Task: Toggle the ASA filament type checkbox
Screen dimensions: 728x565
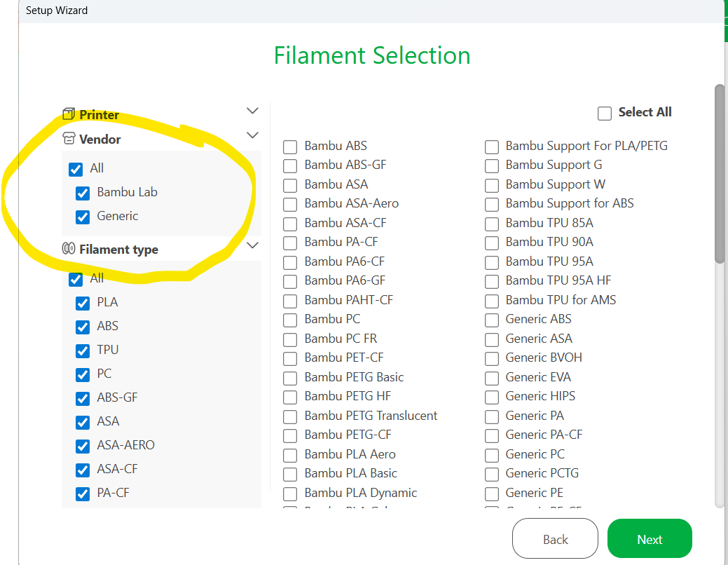Action: point(83,423)
